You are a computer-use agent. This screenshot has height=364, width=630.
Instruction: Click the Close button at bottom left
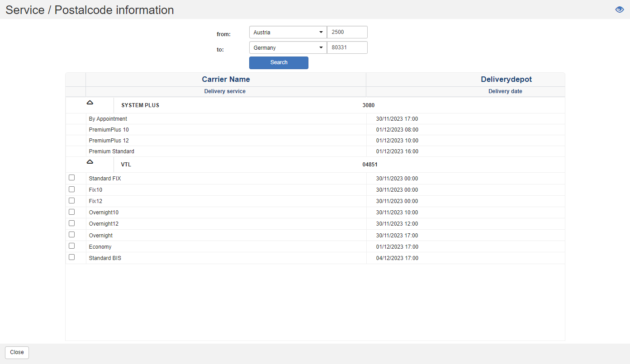[17, 352]
